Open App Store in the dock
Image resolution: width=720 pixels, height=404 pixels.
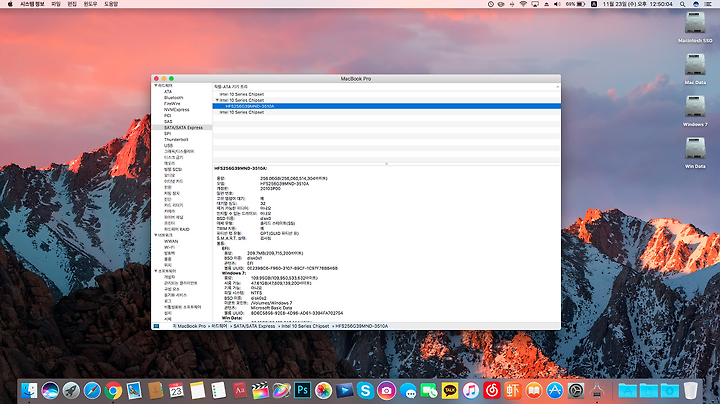pos(555,391)
